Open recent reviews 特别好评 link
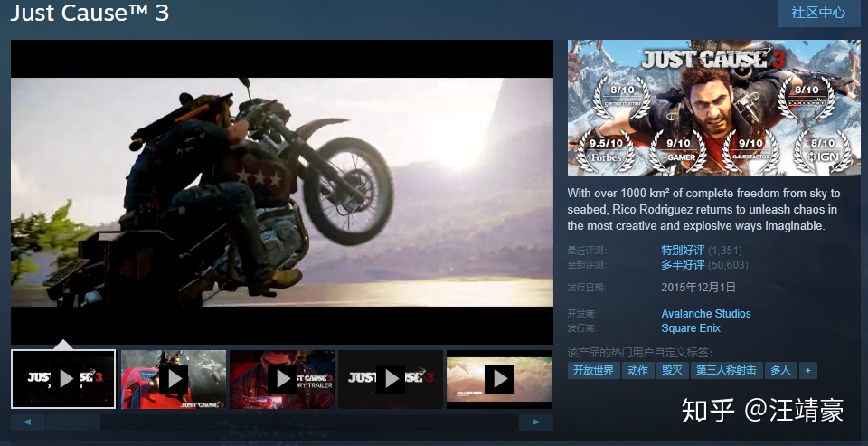Screen dimensions: 868x446 (x=683, y=251)
